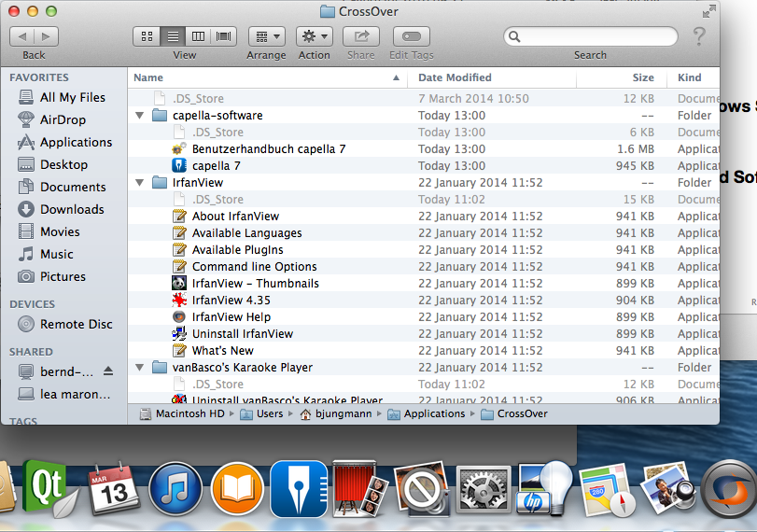Click into the Search field

click(591, 36)
